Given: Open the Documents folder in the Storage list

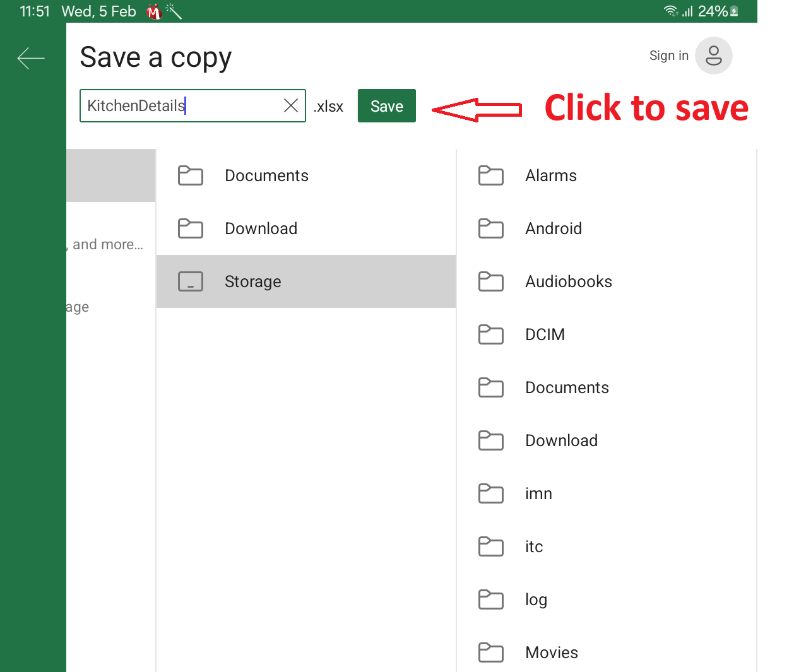Looking at the screenshot, I should point(606,387).
